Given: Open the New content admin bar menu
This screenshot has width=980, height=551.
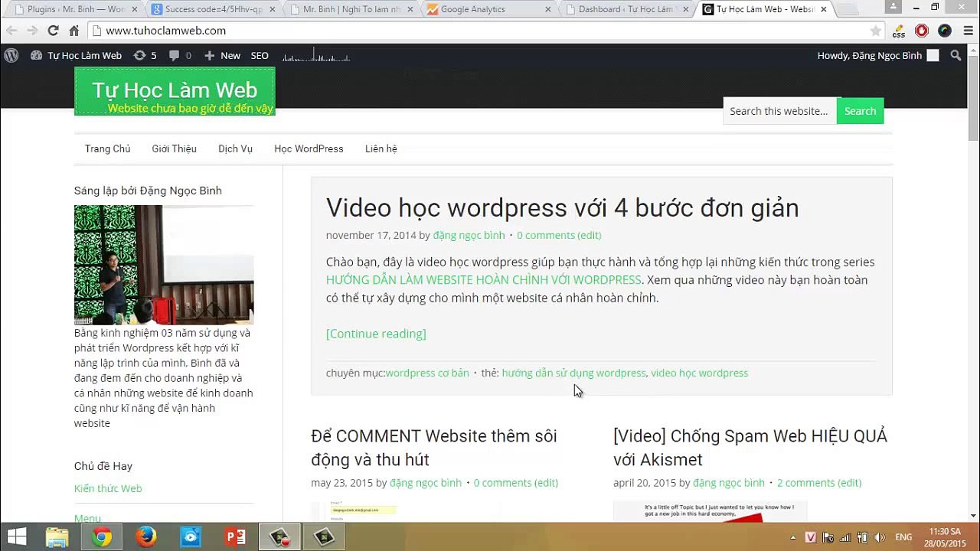Looking at the screenshot, I should (x=222, y=55).
